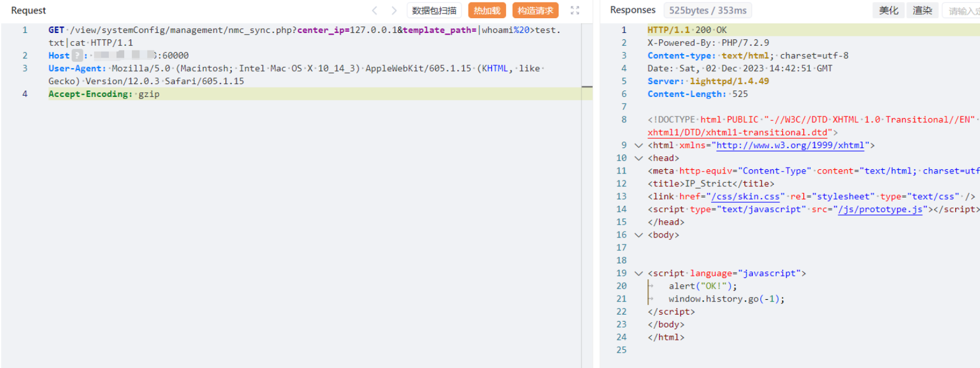Viewport: 980px width, 368px height.
Task: Click the 热加载 hot reload button
Action: click(x=487, y=11)
